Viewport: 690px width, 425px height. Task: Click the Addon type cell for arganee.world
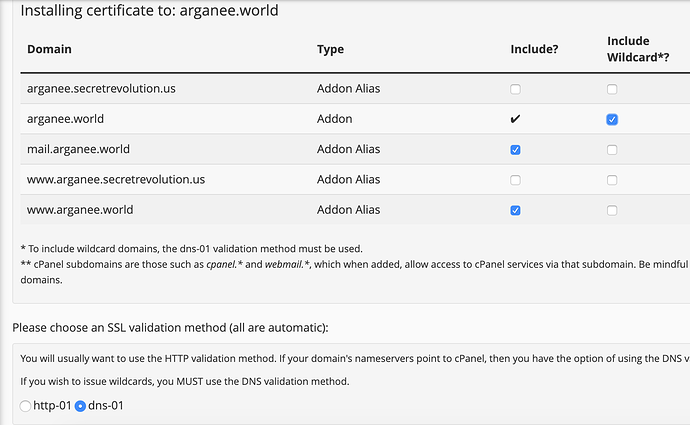[x=334, y=119]
